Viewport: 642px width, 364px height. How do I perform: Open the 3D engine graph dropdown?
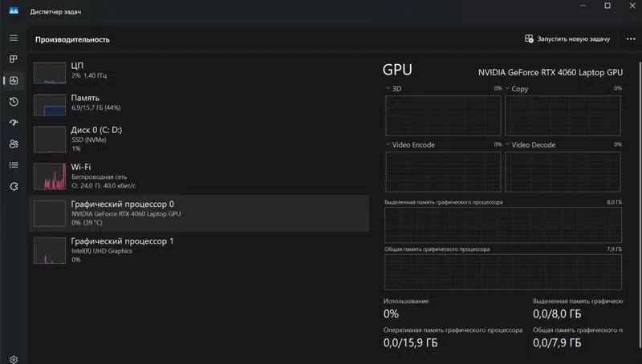pos(388,88)
